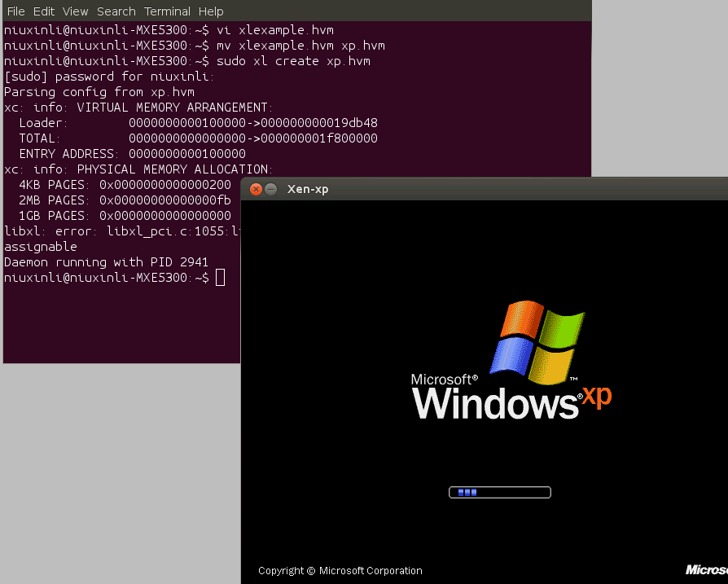Click 'Copyright © Microsoft Corporation' text

(340, 570)
